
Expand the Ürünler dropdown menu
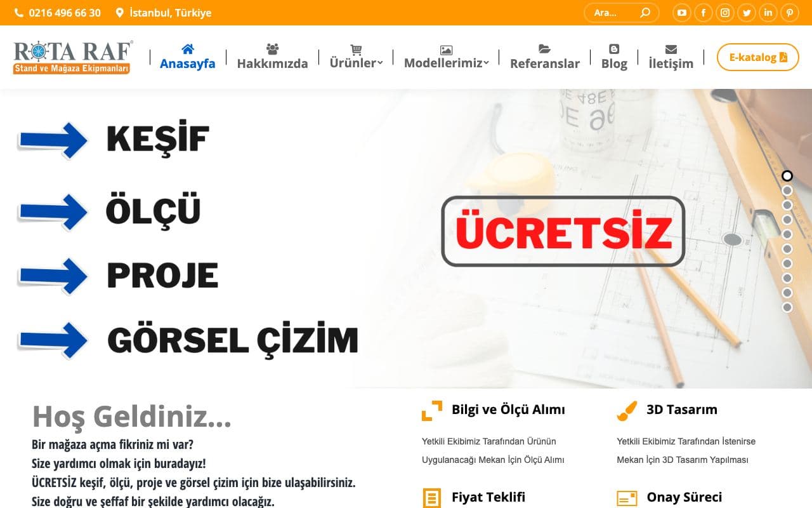tap(356, 57)
